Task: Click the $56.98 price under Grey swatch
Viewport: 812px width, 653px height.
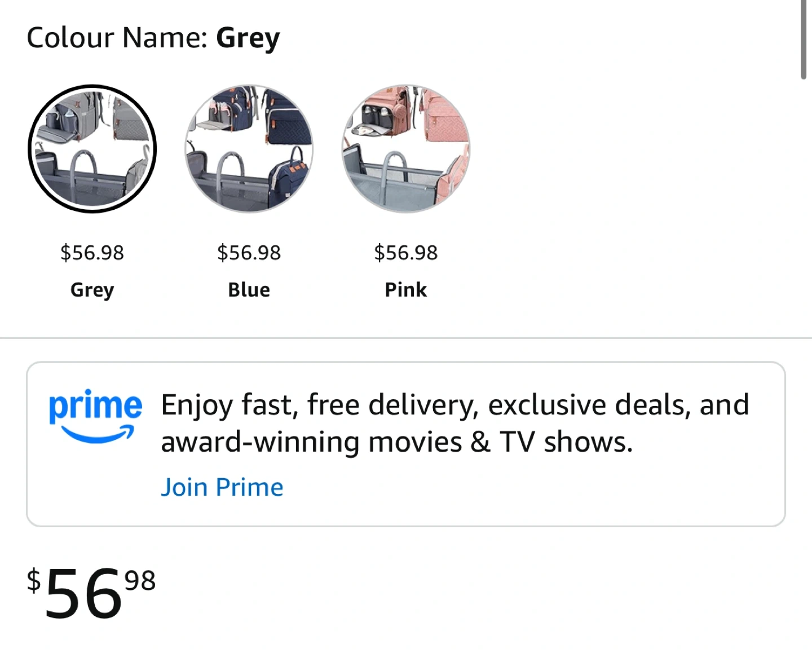Action: (92, 253)
